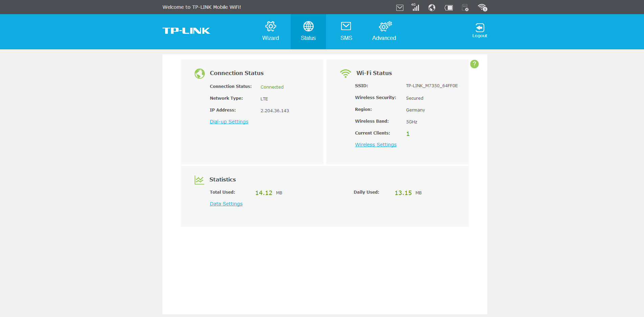Image resolution: width=644 pixels, height=317 pixels.
Task: Click the SD card status icon
Action: coord(465,7)
